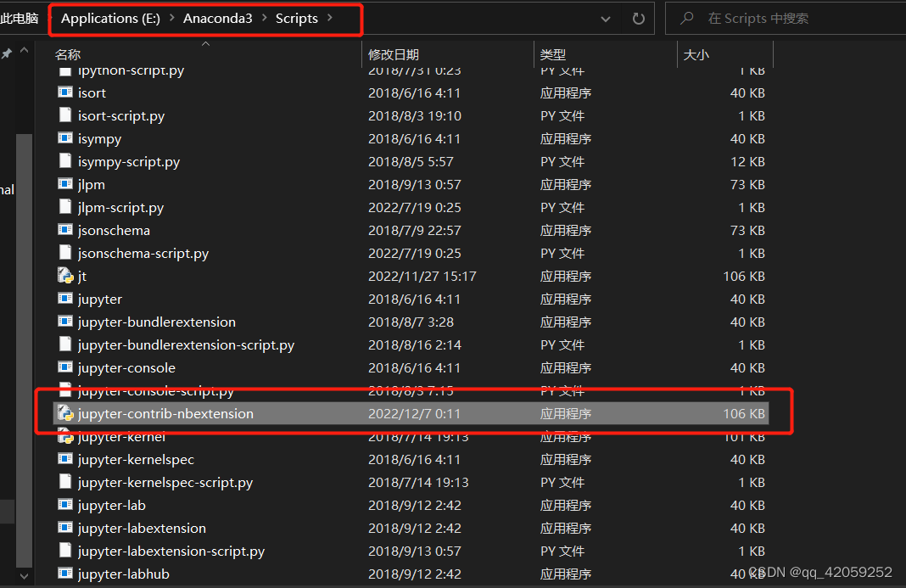
Task: Click the jupyter-bundlerextension application icon
Action: [65, 322]
